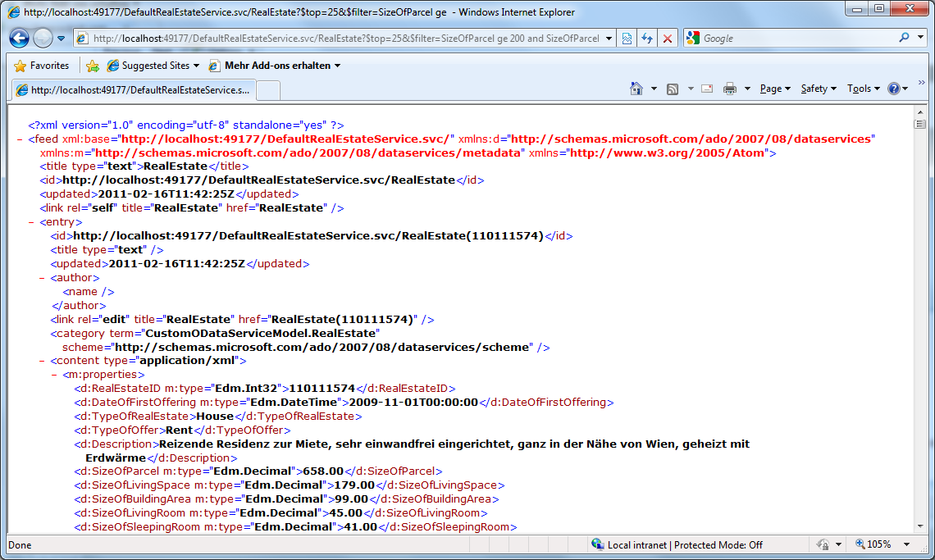This screenshot has height=560, width=935.
Task: Click the Home icon
Action: click(636, 89)
